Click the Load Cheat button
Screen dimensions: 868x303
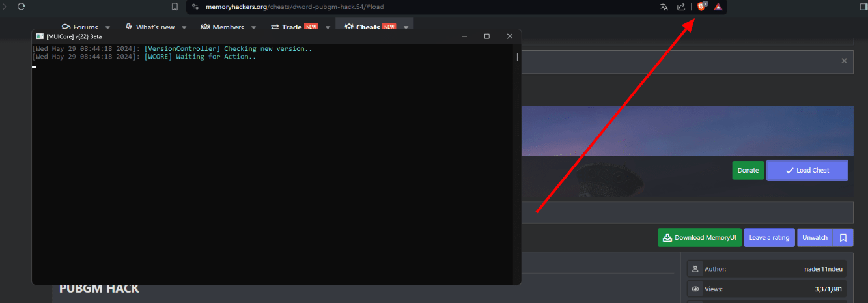click(x=807, y=170)
